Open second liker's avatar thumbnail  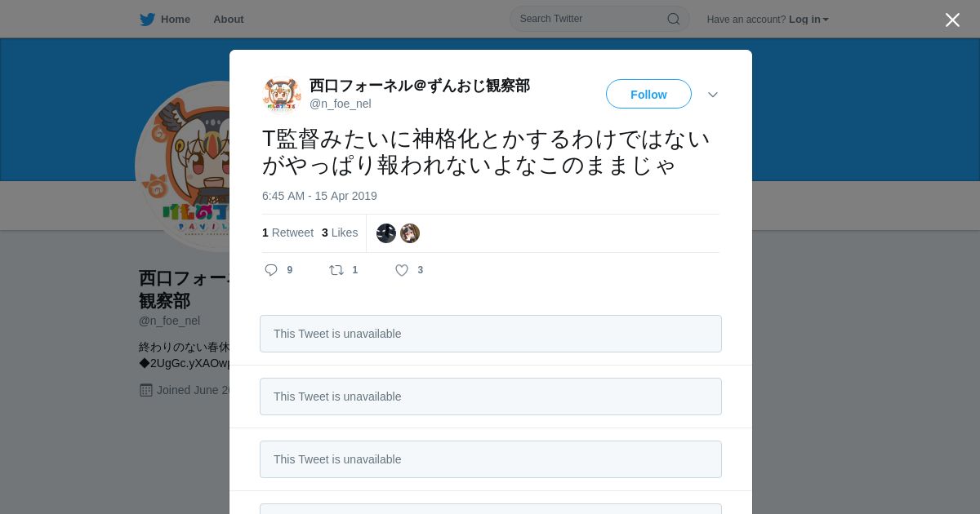point(410,233)
